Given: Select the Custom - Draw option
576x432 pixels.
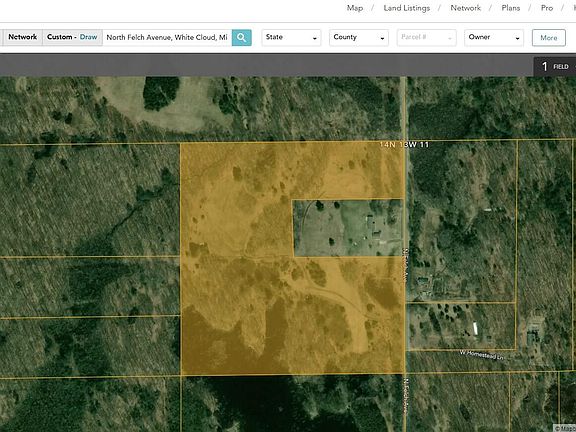Looking at the screenshot, I should tap(72, 37).
